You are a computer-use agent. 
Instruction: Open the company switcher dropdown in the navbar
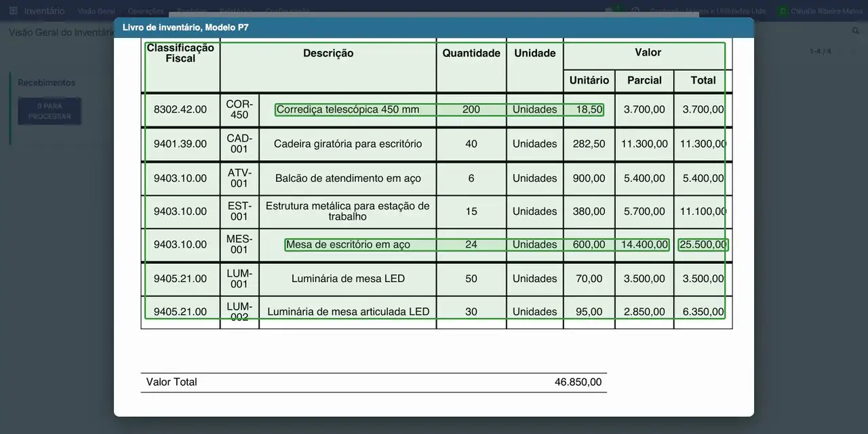[x=708, y=11]
